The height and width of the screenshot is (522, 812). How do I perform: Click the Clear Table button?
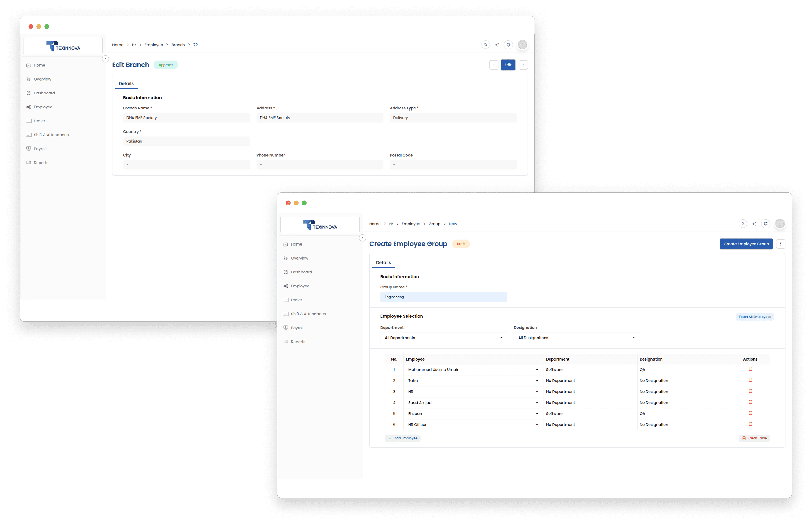pos(754,438)
